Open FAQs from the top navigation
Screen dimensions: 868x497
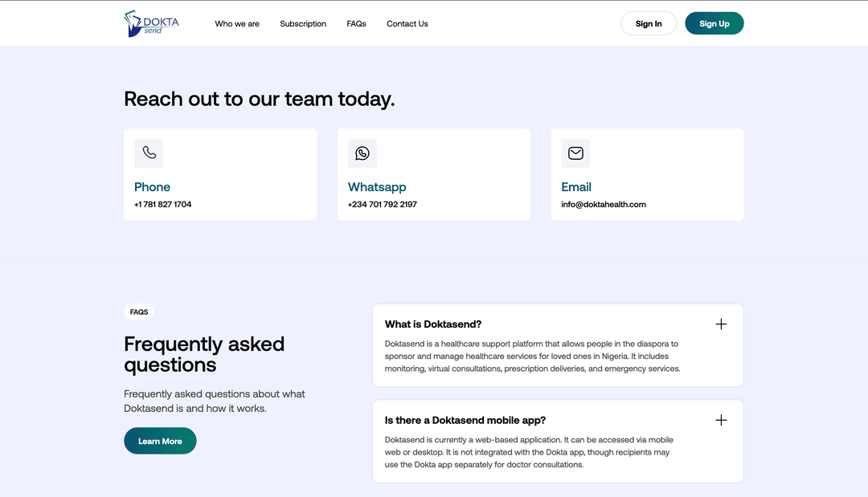pyautogui.click(x=356, y=24)
